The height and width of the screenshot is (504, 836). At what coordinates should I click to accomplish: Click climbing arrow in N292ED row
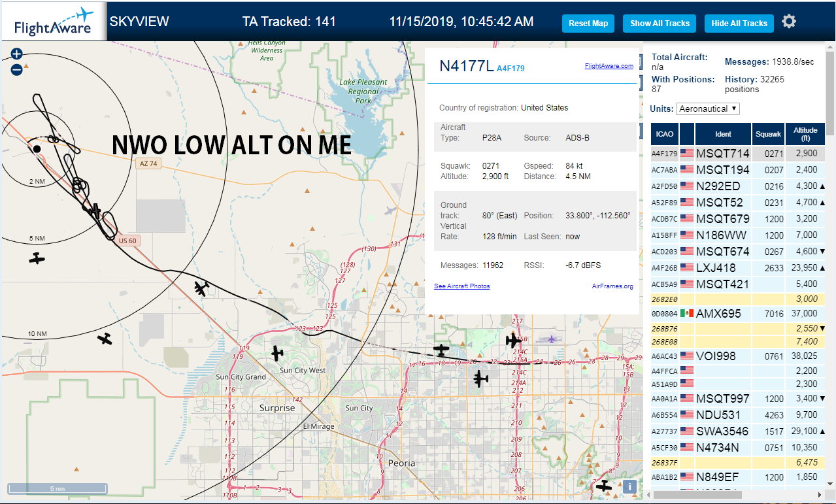pyautogui.click(x=822, y=186)
